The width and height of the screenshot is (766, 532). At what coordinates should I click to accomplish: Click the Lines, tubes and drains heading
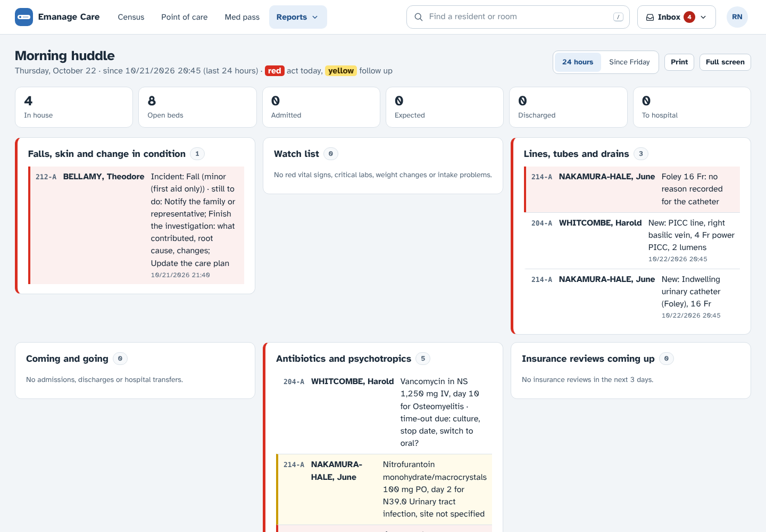point(576,154)
